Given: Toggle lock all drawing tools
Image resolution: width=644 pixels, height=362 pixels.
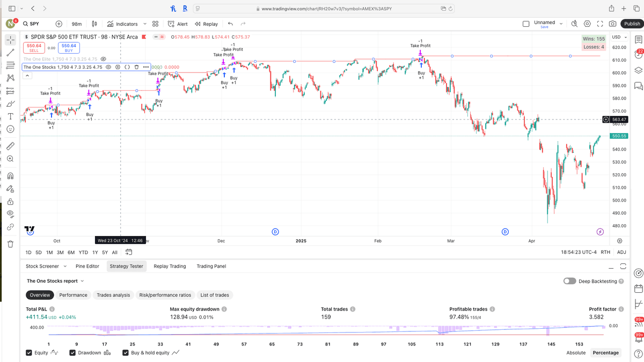Looking at the screenshot, I should tap(10, 202).
